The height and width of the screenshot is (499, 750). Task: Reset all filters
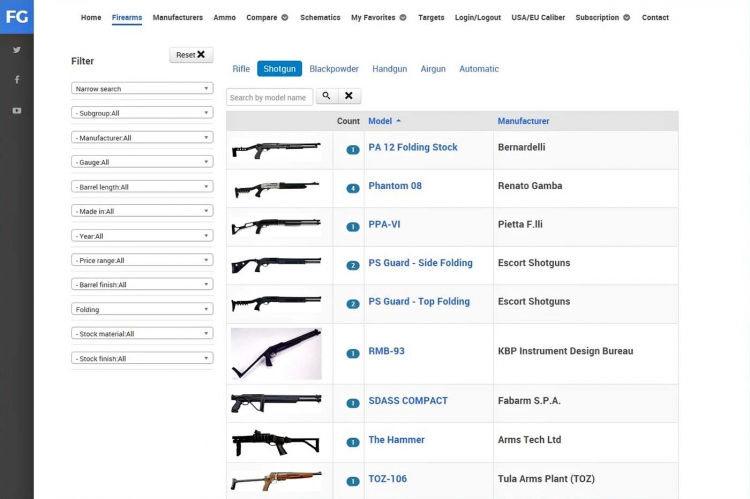click(191, 55)
